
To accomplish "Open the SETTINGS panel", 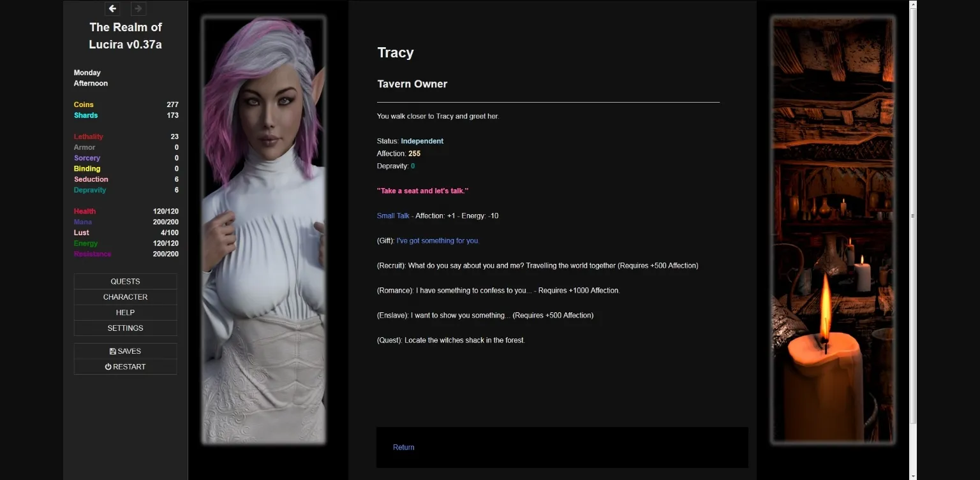I will pos(125,328).
